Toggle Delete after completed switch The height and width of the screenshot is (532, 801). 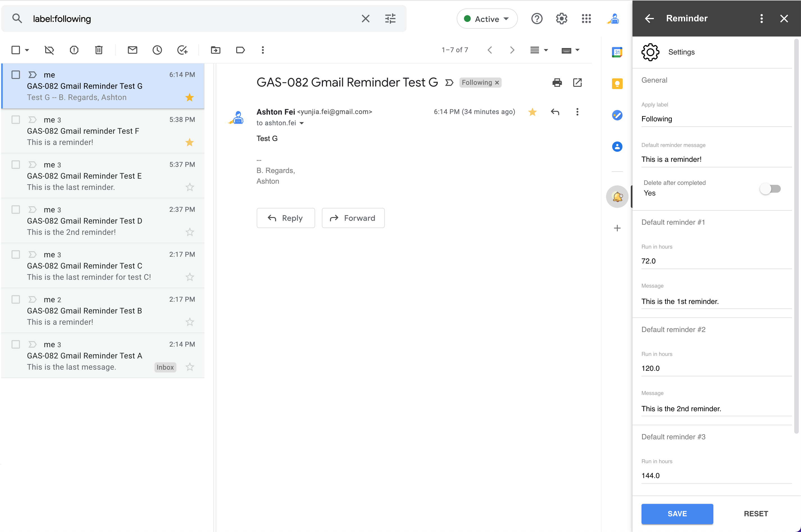point(770,189)
